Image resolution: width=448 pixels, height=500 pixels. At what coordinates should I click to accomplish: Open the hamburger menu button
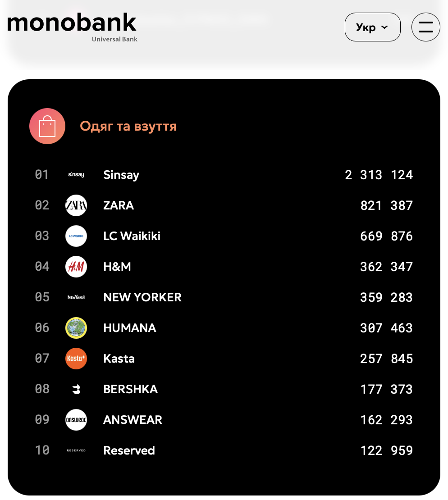[x=425, y=27]
